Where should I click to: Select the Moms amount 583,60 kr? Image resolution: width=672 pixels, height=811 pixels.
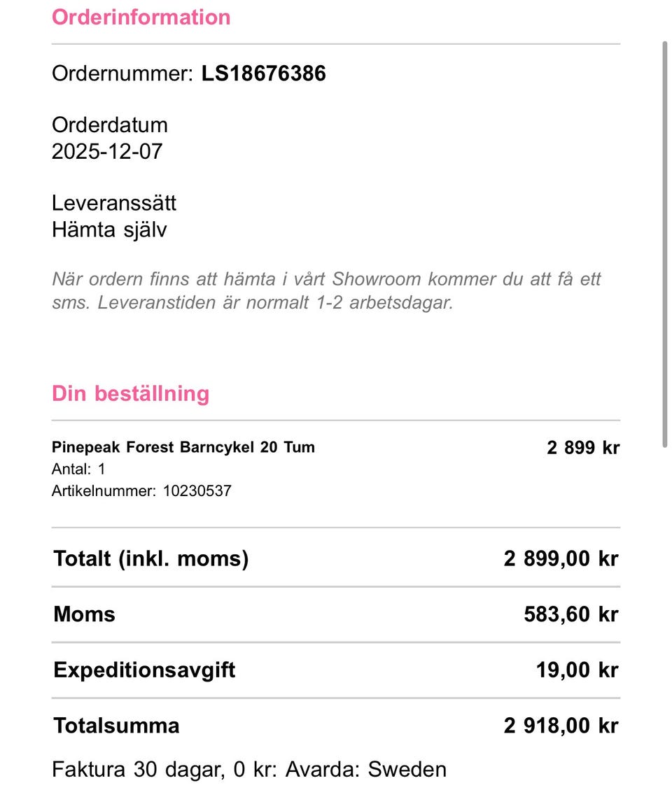tap(570, 614)
